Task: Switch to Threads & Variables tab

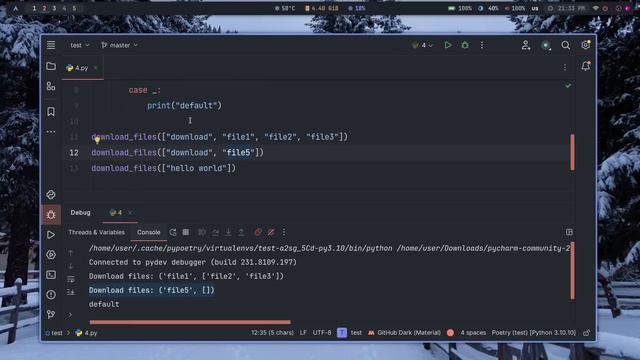Action: click(x=96, y=232)
